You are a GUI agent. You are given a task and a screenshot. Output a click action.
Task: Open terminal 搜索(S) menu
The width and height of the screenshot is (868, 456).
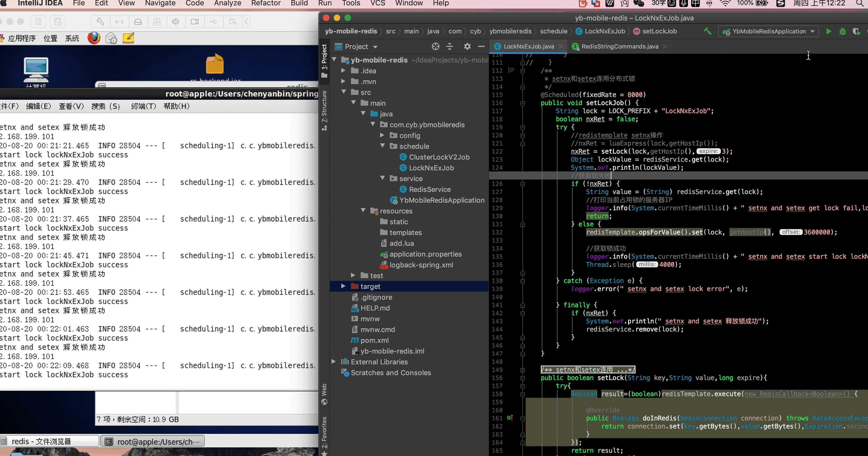tap(106, 106)
